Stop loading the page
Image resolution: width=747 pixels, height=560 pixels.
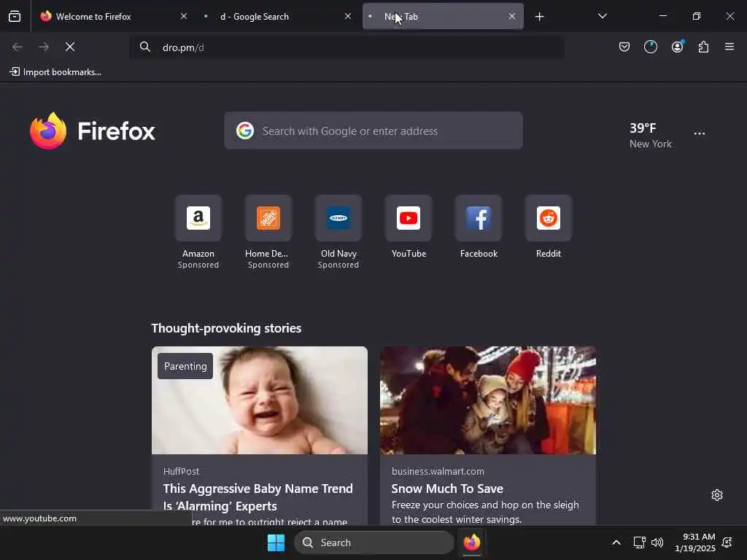pyautogui.click(x=70, y=47)
